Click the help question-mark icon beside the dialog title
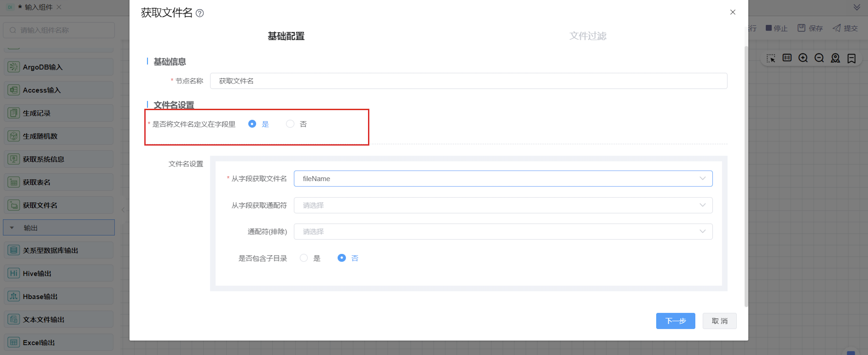The width and height of the screenshot is (868, 355). (x=199, y=13)
